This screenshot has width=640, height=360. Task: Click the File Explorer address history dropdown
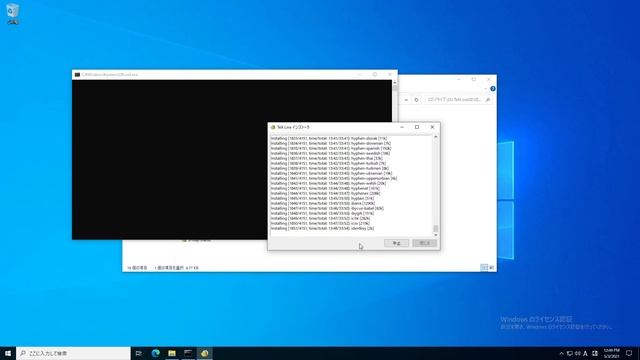[406, 100]
